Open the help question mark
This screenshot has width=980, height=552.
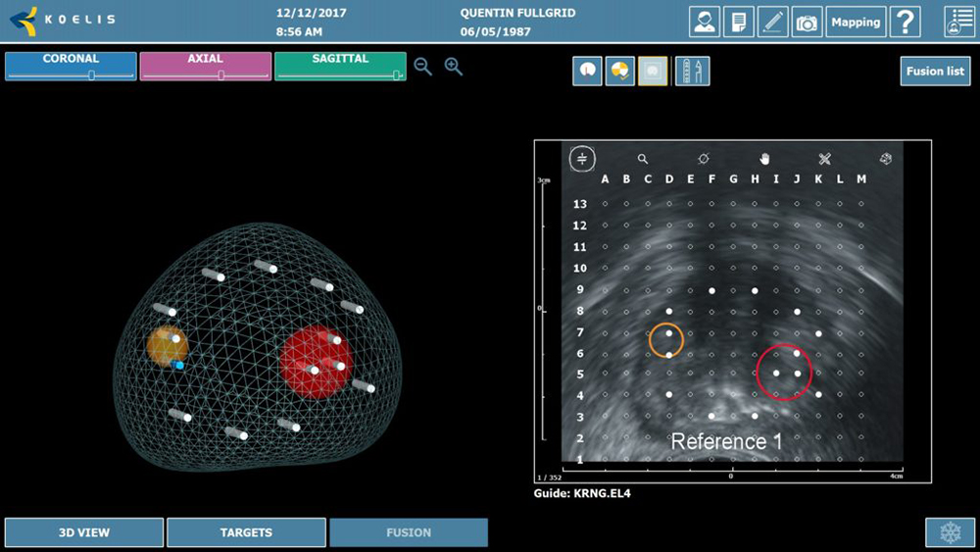905,22
